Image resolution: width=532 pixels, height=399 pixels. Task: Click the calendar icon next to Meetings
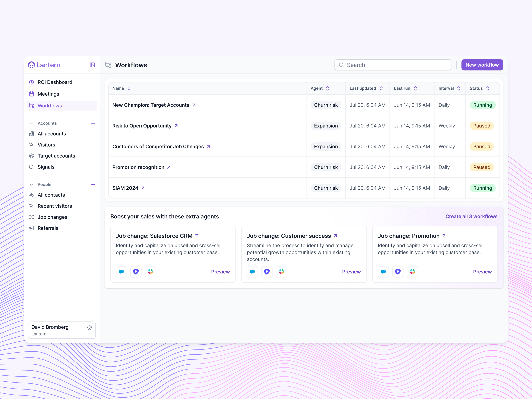(x=32, y=94)
